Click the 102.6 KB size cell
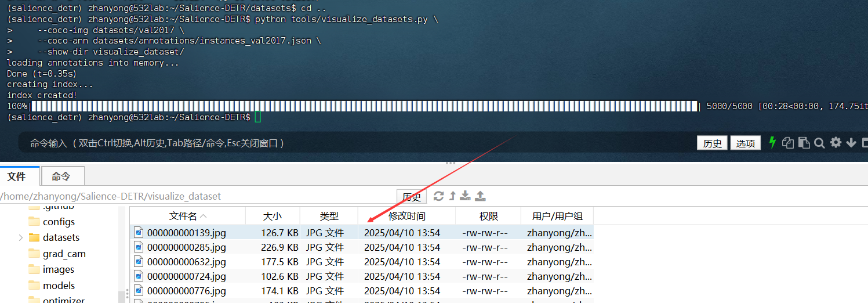 279,276
